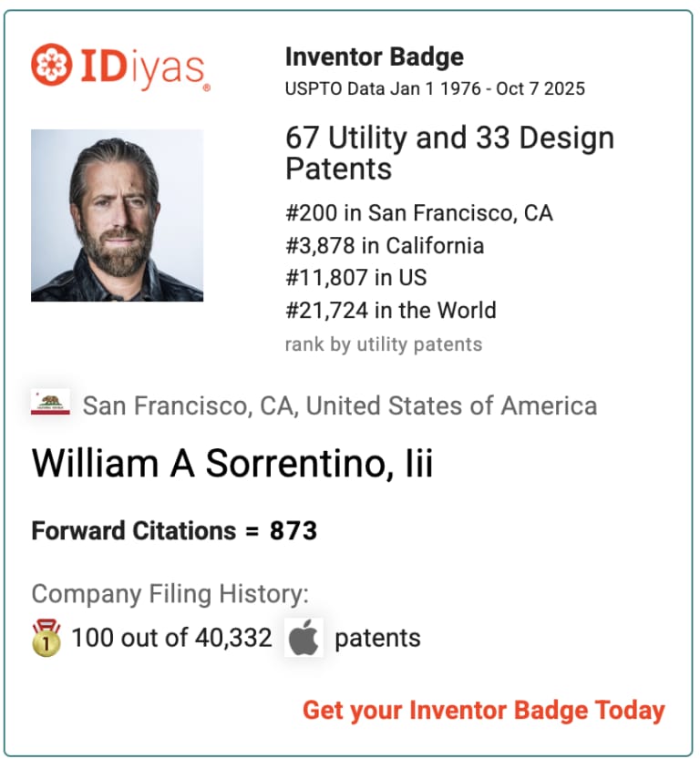Click the 67 Utility and 33 Design Patents heading
Screen dimensions: 700x769
449,153
